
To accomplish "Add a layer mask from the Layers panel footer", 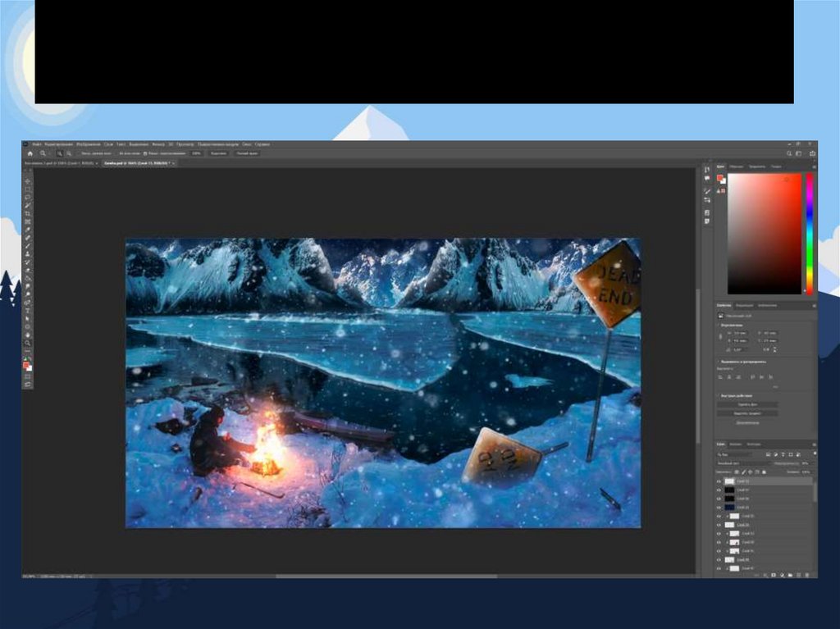I will coord(774,575).
